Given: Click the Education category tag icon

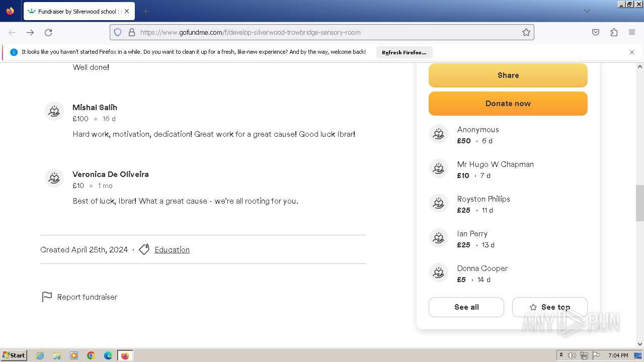Looking at the screenshot, I should coord(144,249).
